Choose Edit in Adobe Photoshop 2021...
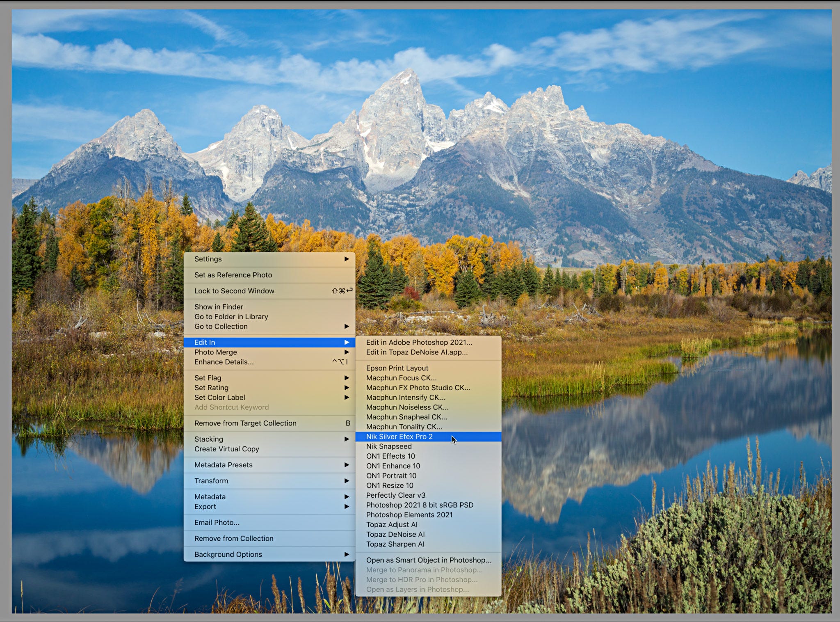This screenshot has height=622, width=840. (428, 342)
